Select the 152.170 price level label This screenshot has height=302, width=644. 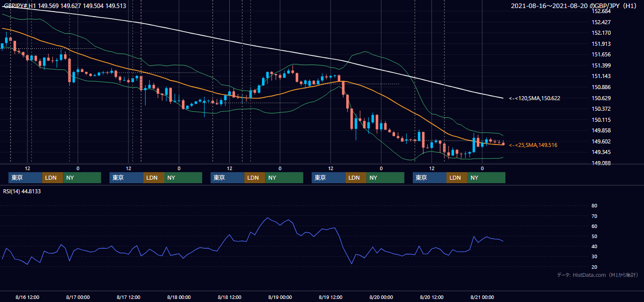click(x=601, y=33)
